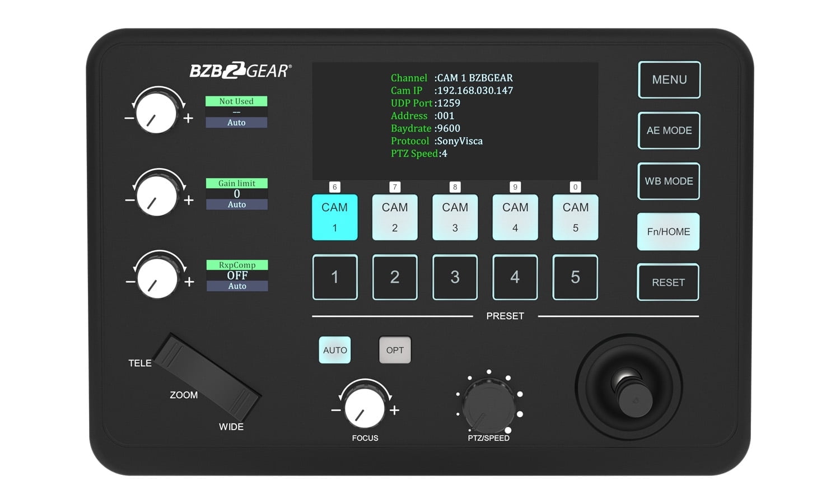Viewport: 840px width, 504px height.
Task: Select camera CAM 5
Action: tap(575, 217)
